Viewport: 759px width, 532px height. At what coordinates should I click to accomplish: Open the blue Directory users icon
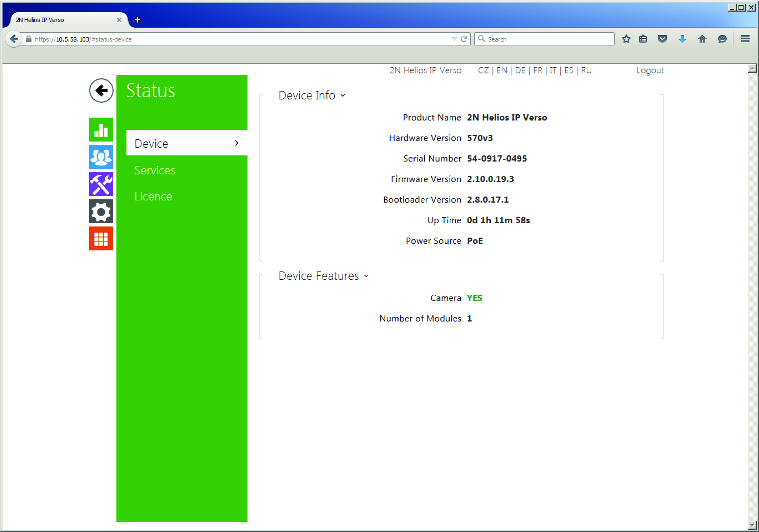101,157
